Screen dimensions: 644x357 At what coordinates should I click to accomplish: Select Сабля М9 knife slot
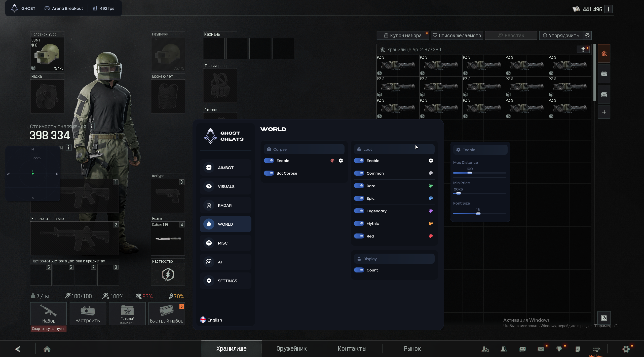point(168,239)
